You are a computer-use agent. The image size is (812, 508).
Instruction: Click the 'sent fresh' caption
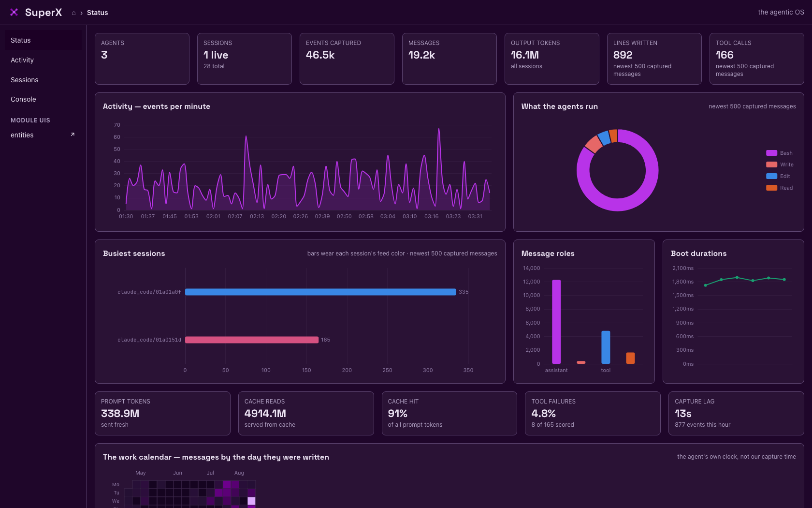[x=115, y=425]
